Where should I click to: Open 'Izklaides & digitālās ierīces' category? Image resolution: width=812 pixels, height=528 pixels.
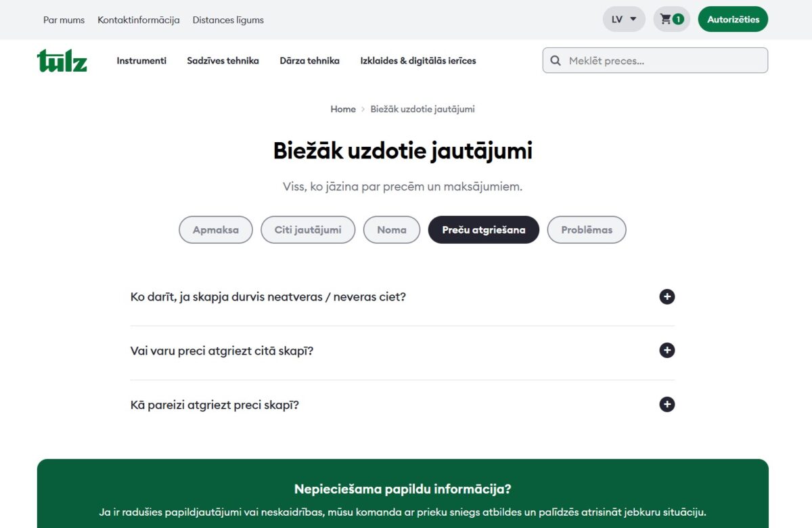click(418, 60)
